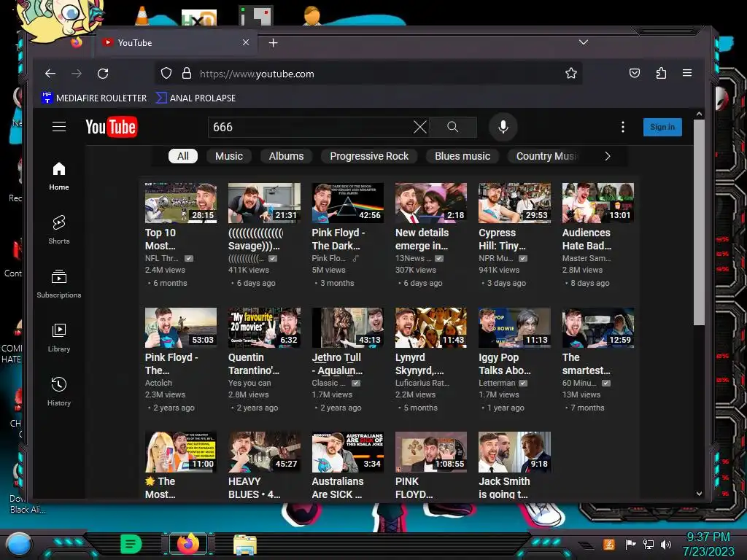This screenshot has width=747, height=560.
Task: Open the Jack Smith 9:18 thumbnail
Action: 514,452
